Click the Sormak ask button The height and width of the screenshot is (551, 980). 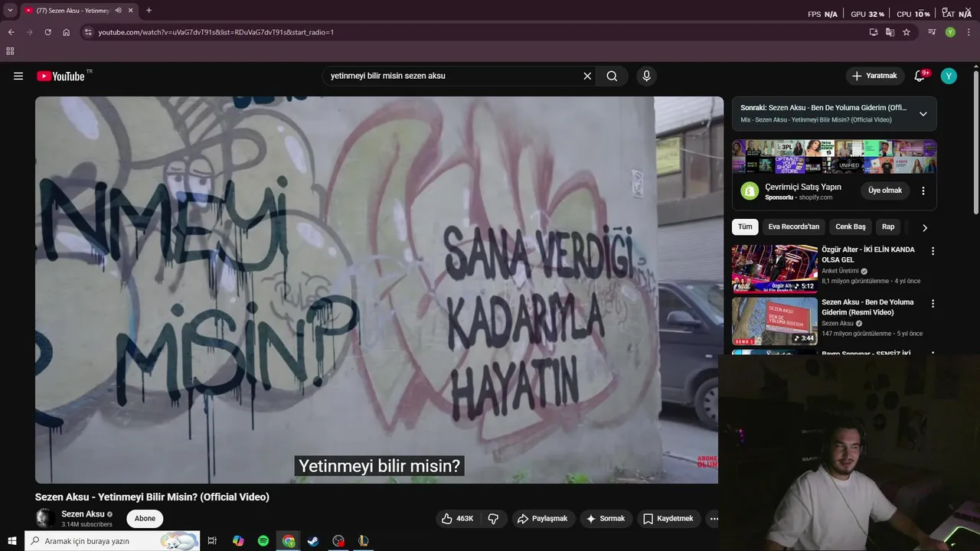(x=606, y=518)
